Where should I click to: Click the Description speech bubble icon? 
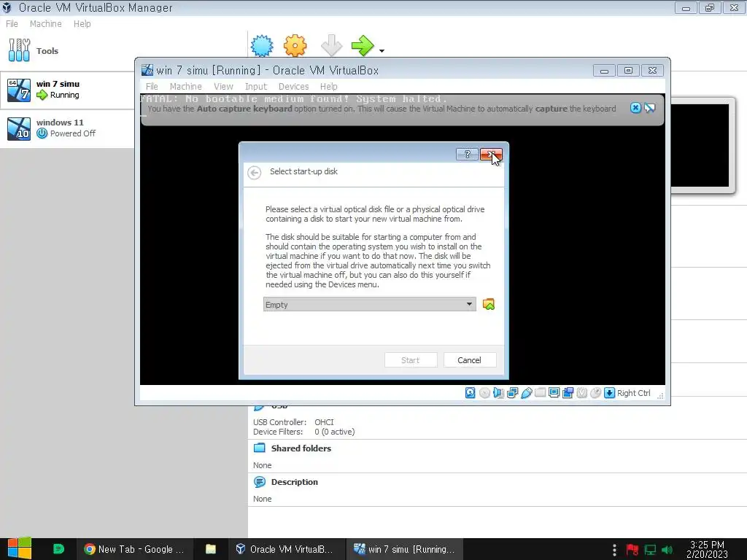(260, 482)
